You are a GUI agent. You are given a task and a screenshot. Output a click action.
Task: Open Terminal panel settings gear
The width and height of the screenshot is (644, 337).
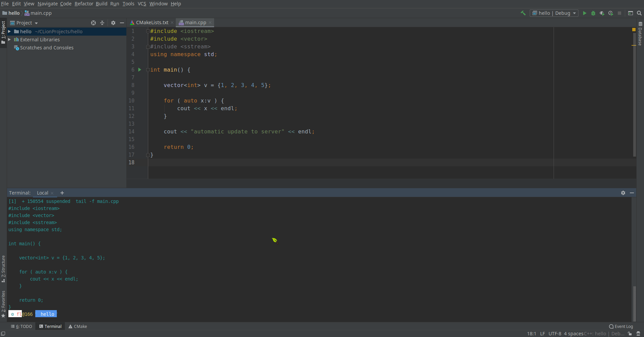[623, 193]
